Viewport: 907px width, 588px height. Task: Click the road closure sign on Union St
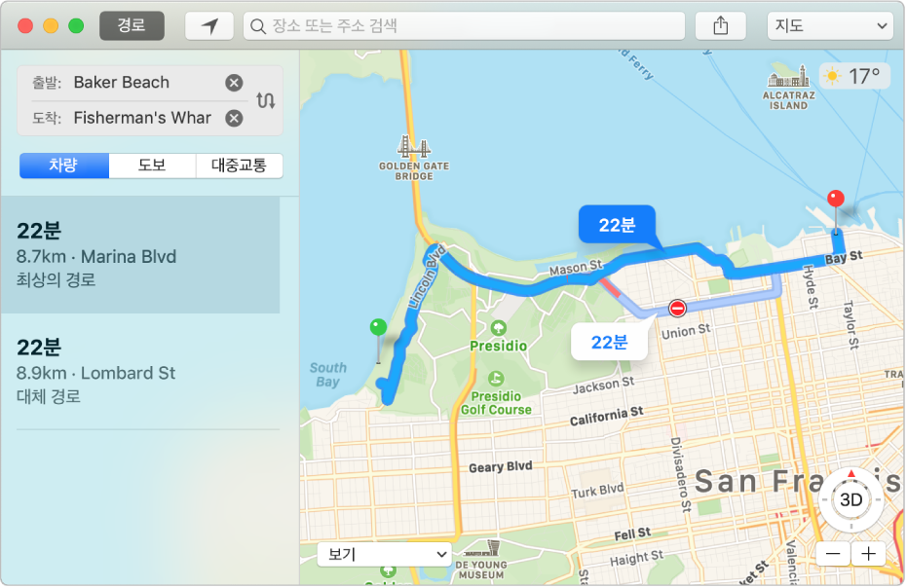tap(677, 309)
